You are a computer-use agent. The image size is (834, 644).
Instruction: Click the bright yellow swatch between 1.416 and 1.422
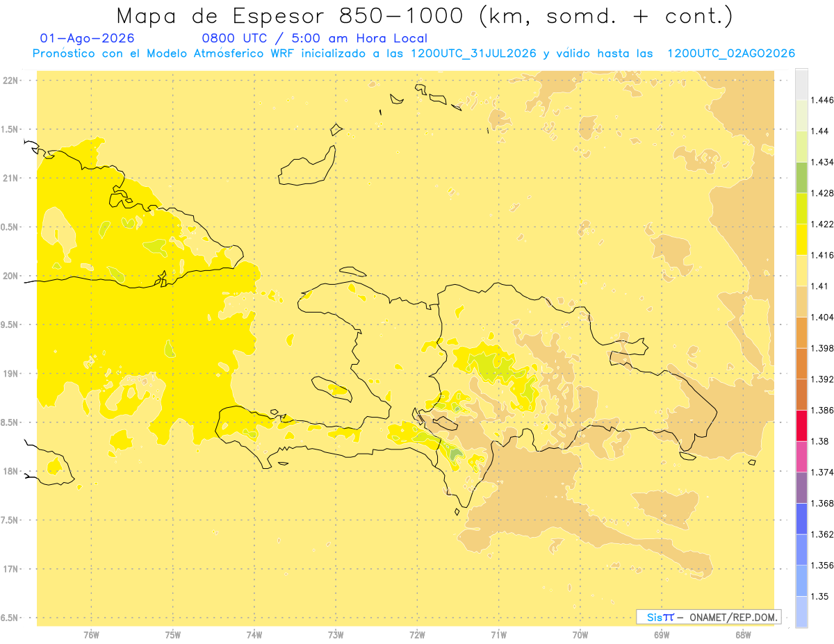801,239
